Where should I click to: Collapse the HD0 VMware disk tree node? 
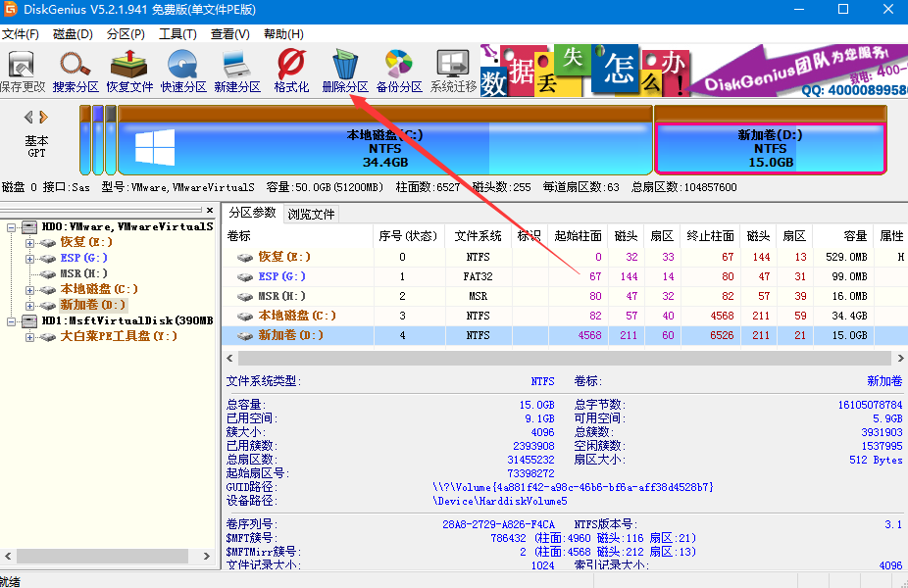pos(12,226)
